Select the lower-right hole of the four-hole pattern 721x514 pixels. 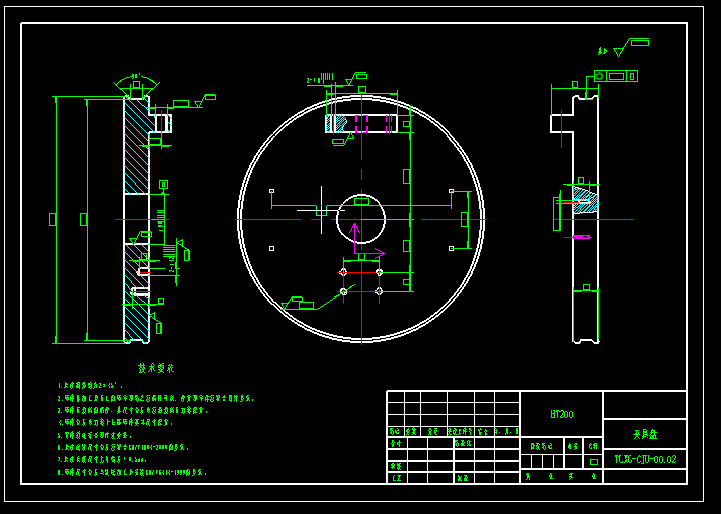[379, 291]
